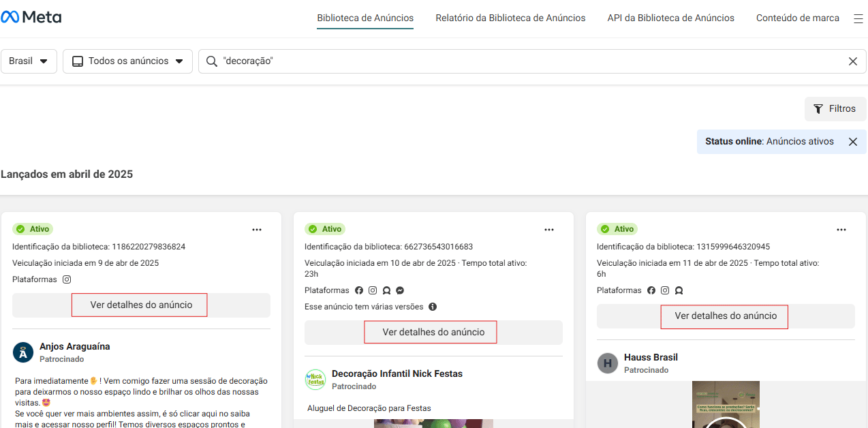868x428 pixels.
Task: Click the Facebook platform icon on Hauss Brasil ad
Action: click(651, 290)
